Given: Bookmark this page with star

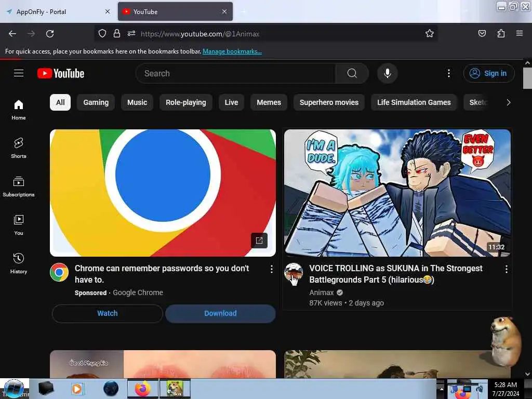Looking at the screenshot, I should pyautogui.click(x=430, y=33).
